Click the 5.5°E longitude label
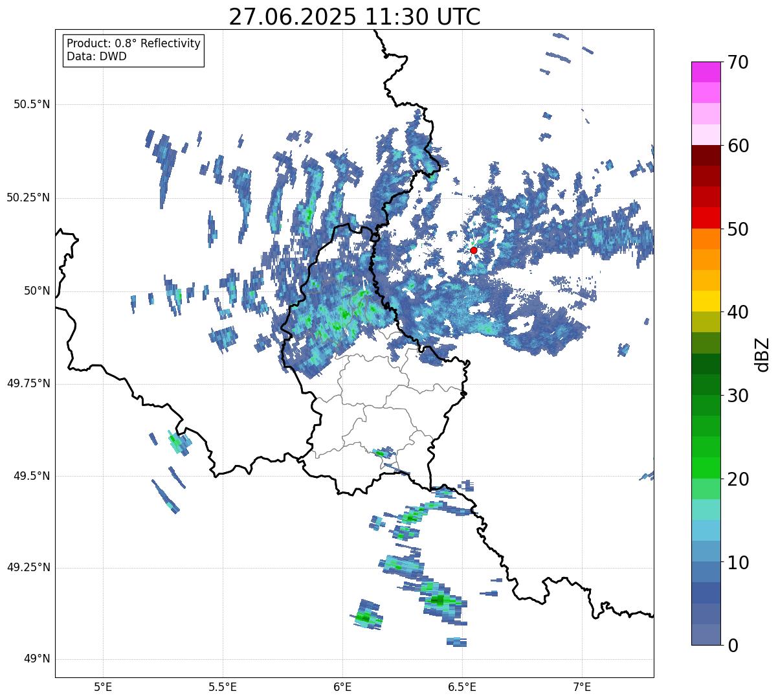 point(223,686)
